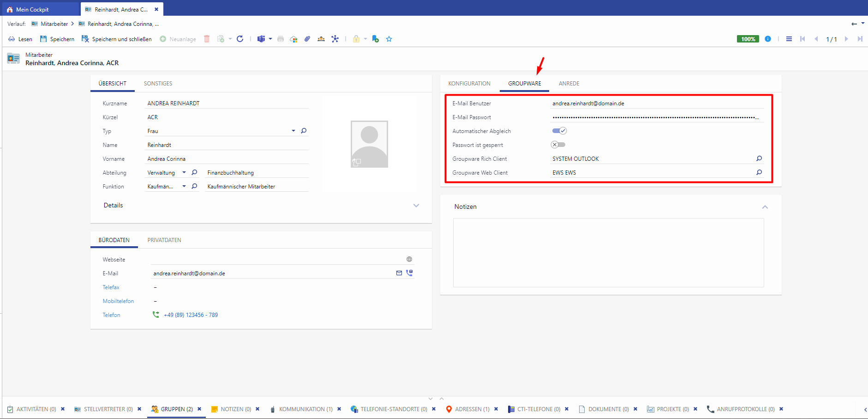Image resolution: width=868 pixels, height=419 pixels.
Task: Open the search icon for Groupware Rich Client
Action: point(759,158)
